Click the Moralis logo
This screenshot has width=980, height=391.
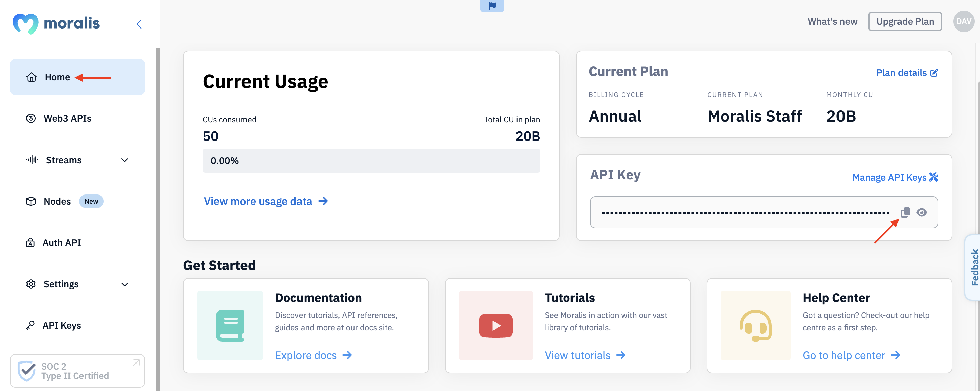[x=56, y=23]
